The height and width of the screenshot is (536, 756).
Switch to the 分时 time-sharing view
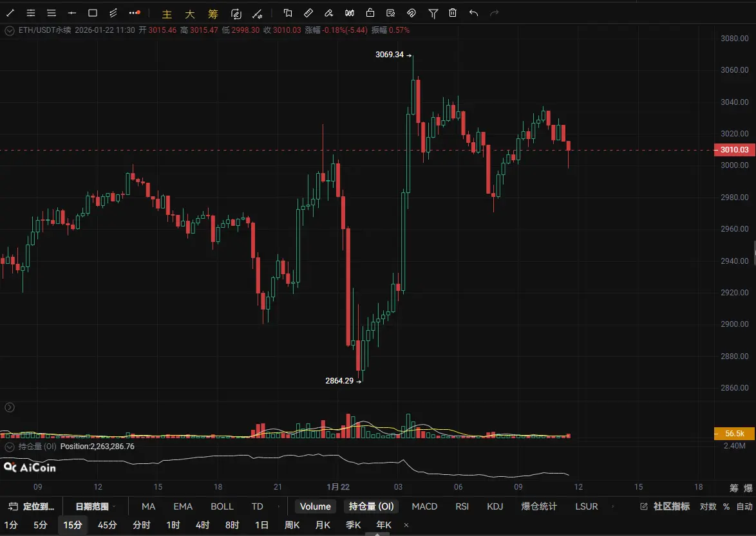141,525
